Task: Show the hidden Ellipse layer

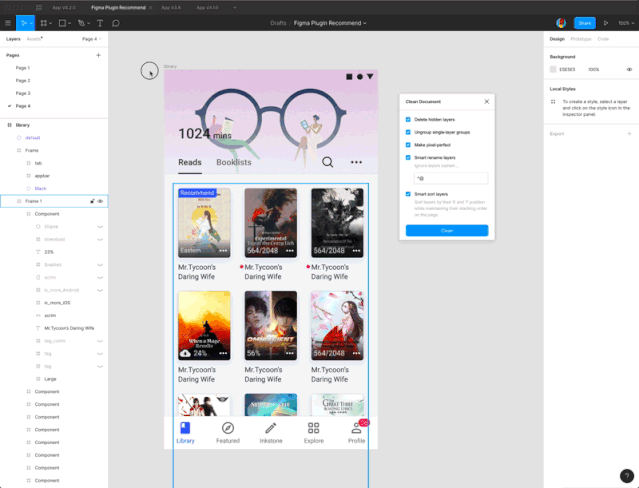Action: [x=100, y=227]
